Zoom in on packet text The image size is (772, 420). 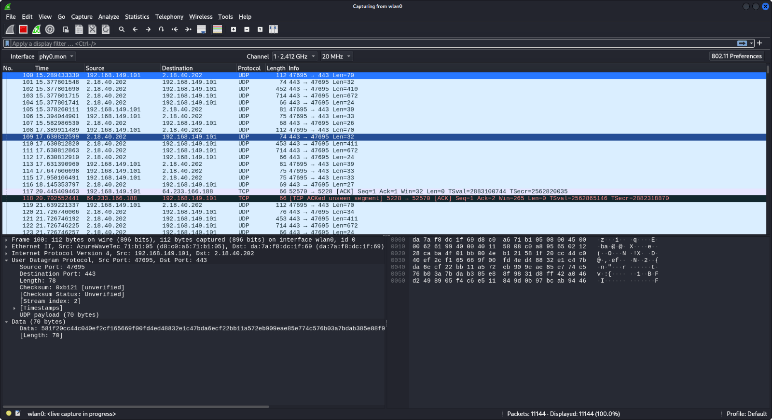click(233, 30)
